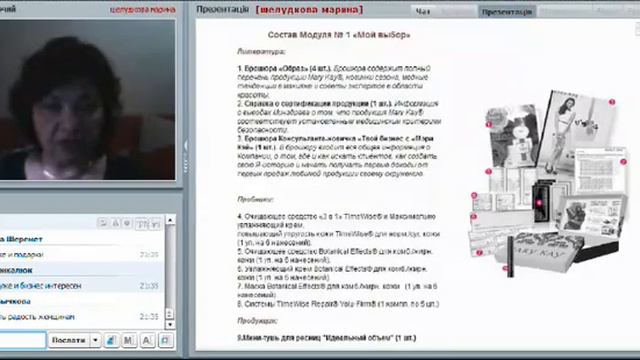Screen dimensions: 640x360
Task: Switch to the Презентація tab
Action: coord(507,12)
